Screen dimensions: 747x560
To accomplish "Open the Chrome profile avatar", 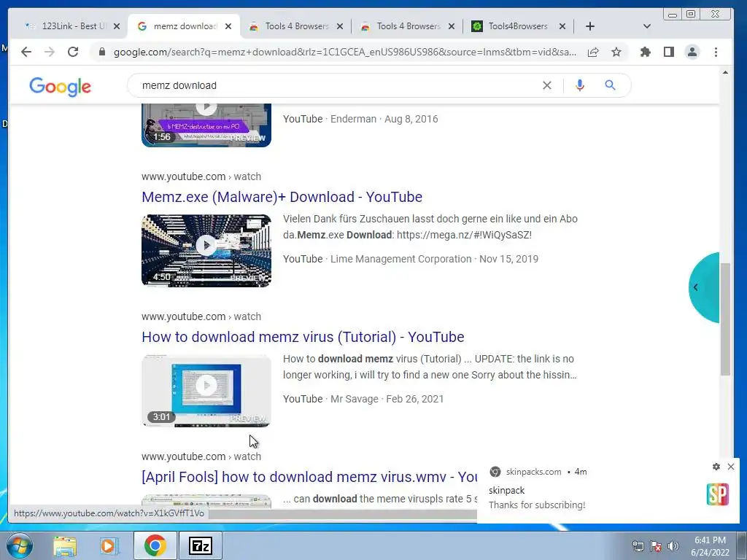I will click(692, 52).
